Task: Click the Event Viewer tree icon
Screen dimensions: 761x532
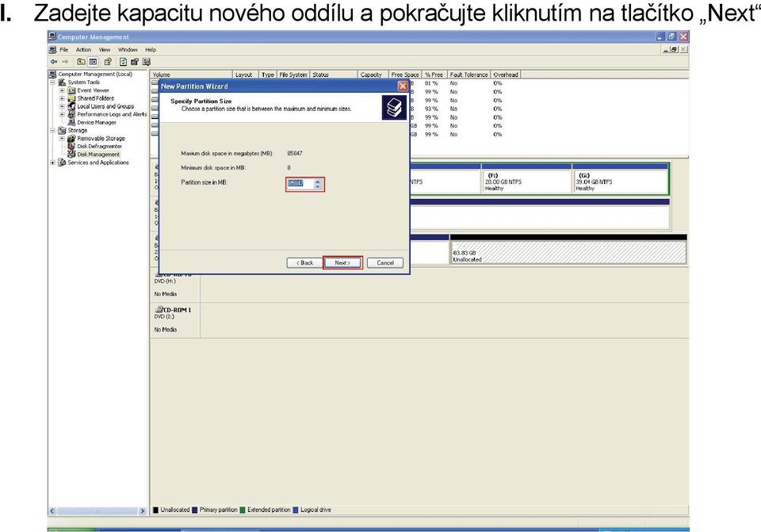Action: pyautogui.click(x=72, y=90)
